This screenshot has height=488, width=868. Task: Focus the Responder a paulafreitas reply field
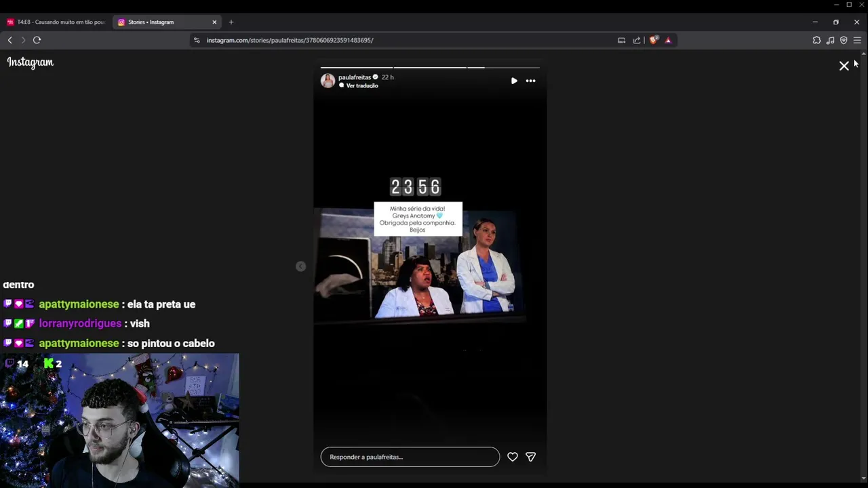point(410,457)
